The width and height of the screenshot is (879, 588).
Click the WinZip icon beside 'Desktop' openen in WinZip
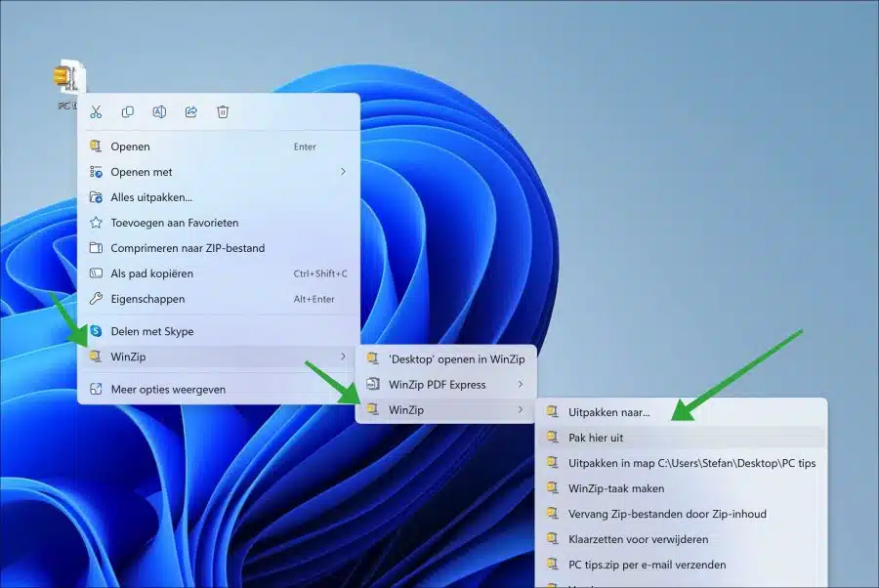coord(373,358)
